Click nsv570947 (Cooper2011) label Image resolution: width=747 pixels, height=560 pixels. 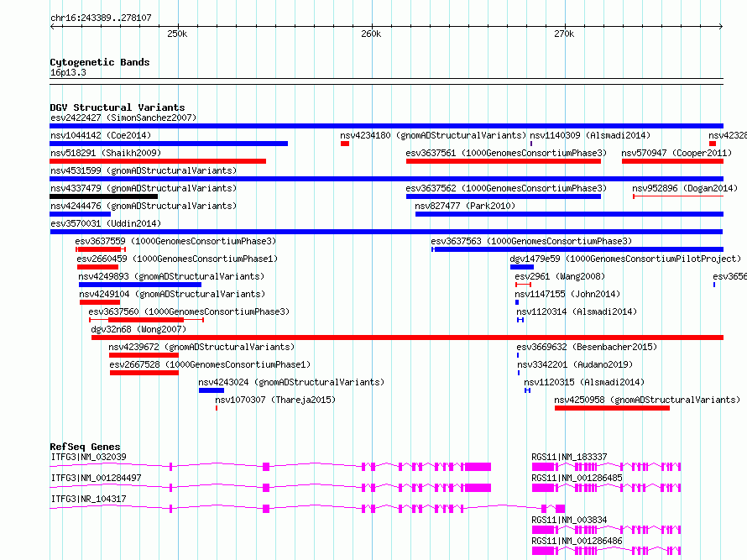click(x=676, y=153)
